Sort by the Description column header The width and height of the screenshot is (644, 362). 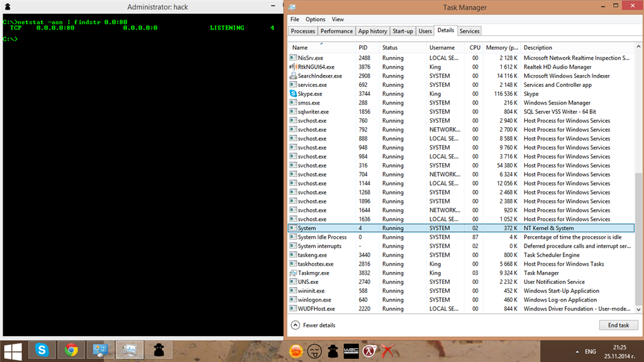point(577,48)
